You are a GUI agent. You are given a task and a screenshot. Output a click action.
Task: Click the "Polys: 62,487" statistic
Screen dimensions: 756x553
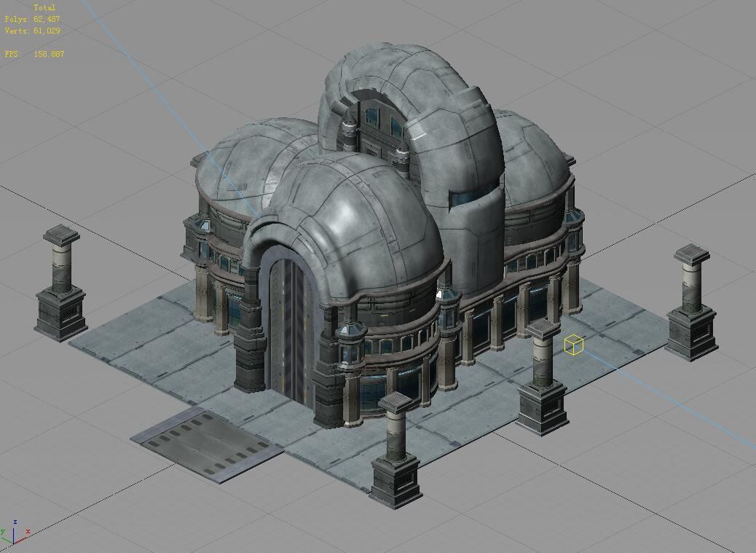click(x=32, y=19)
